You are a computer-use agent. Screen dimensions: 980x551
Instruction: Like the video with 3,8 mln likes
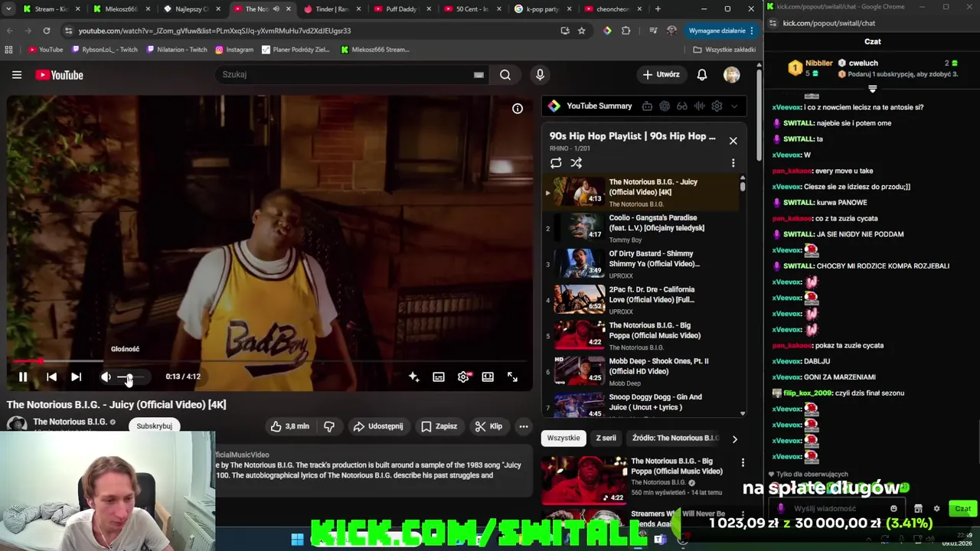click(289, 426)
